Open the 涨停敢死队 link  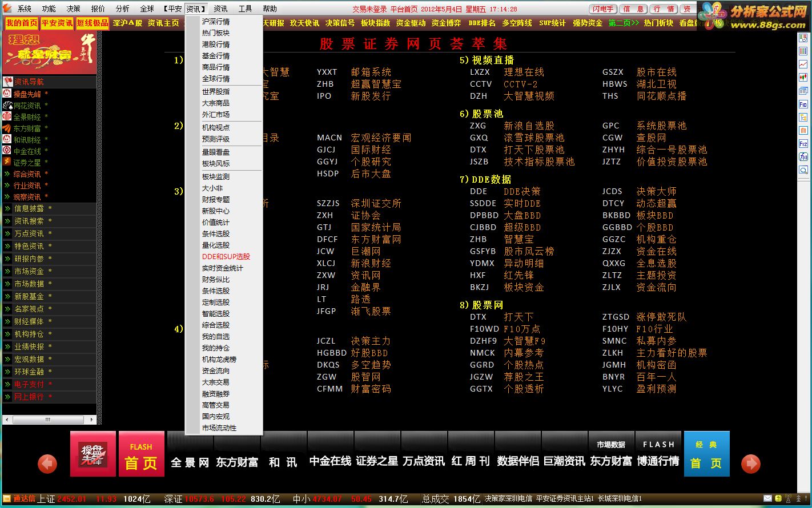[x=661, y=317]
